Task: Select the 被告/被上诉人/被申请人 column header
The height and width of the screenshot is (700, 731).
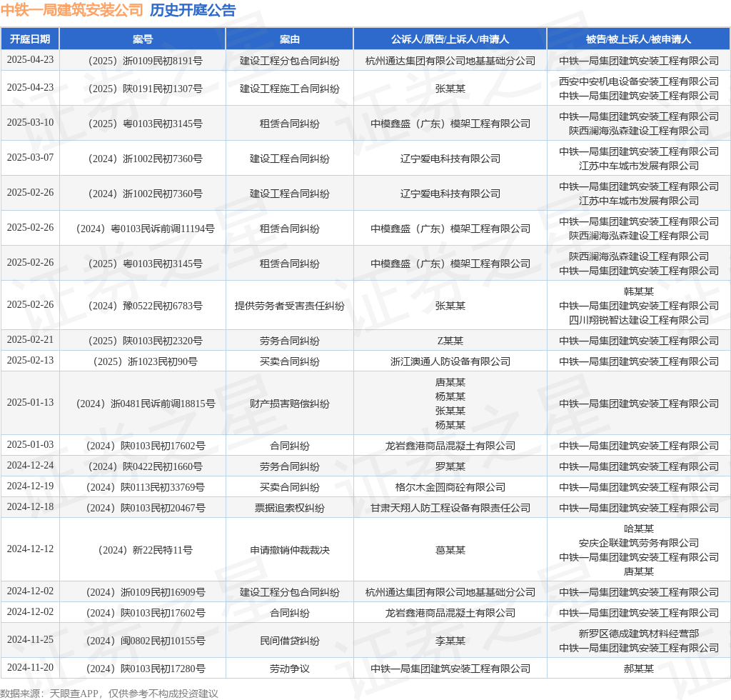Action: (639, 39)
